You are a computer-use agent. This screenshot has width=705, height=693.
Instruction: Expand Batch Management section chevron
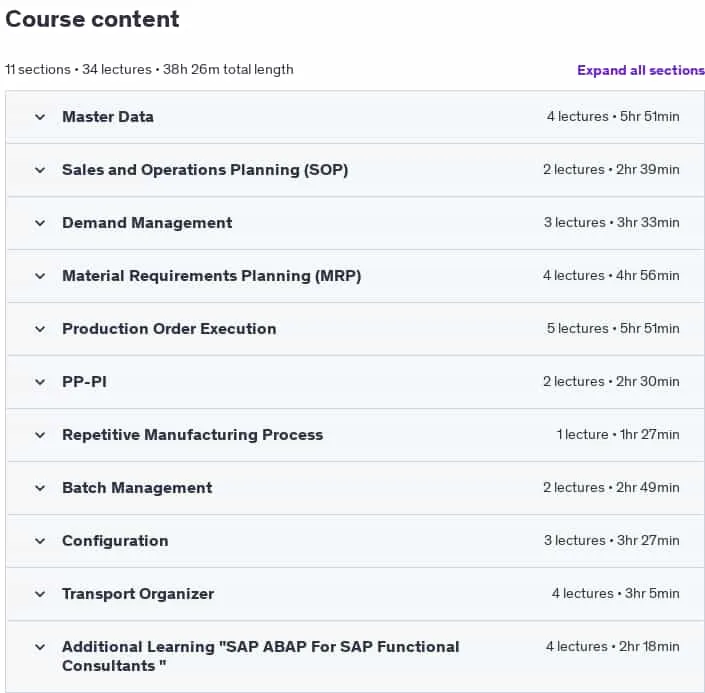click(40, 488)
